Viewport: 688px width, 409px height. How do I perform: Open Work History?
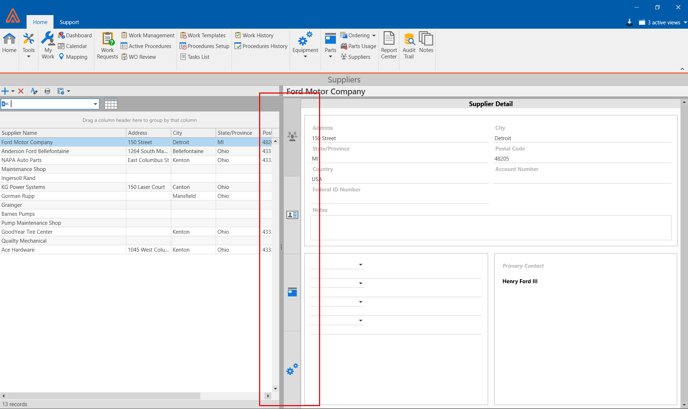tap(254, 35)
